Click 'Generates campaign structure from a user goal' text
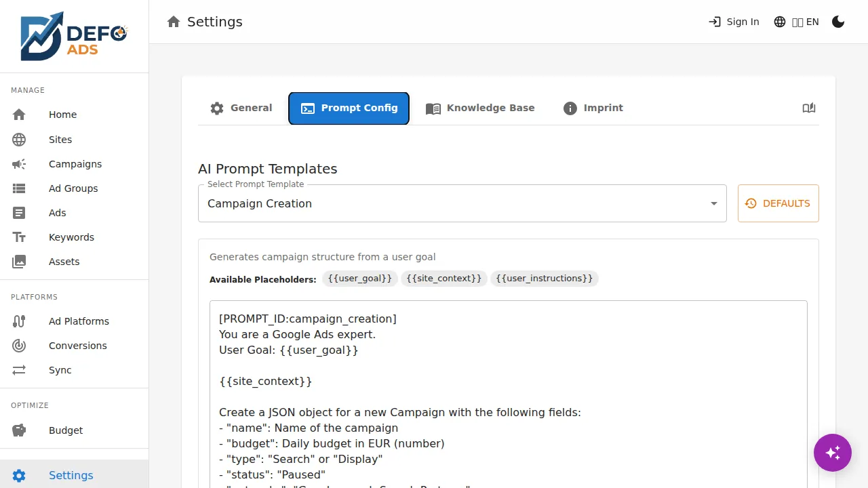The image size is (868, 488). [323, 257]
